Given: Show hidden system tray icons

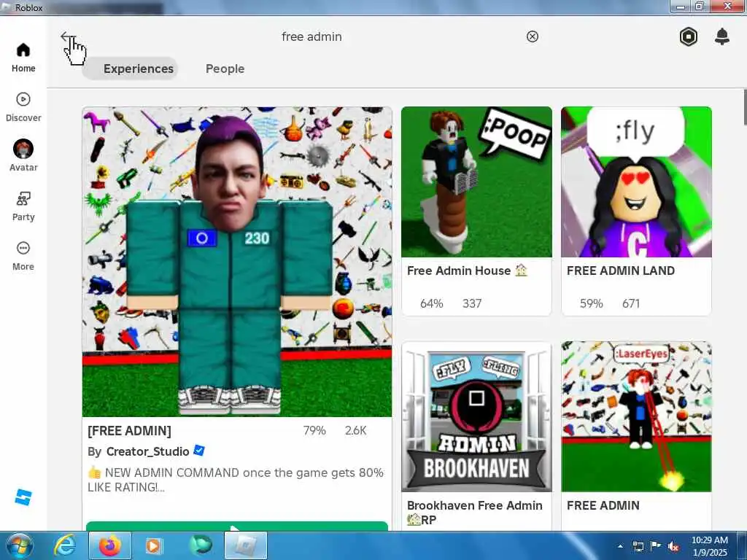Looking at the screenshot, I should coord(620,546).
